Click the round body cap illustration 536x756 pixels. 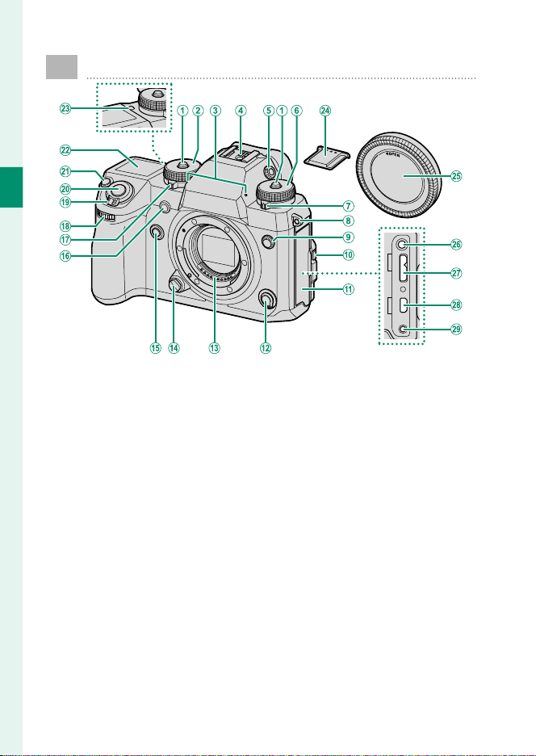point(399,174)
